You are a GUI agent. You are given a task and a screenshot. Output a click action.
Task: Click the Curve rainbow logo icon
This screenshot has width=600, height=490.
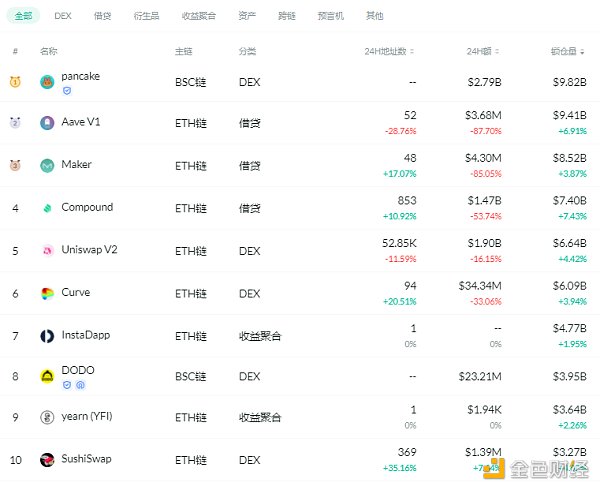[47, 293]
